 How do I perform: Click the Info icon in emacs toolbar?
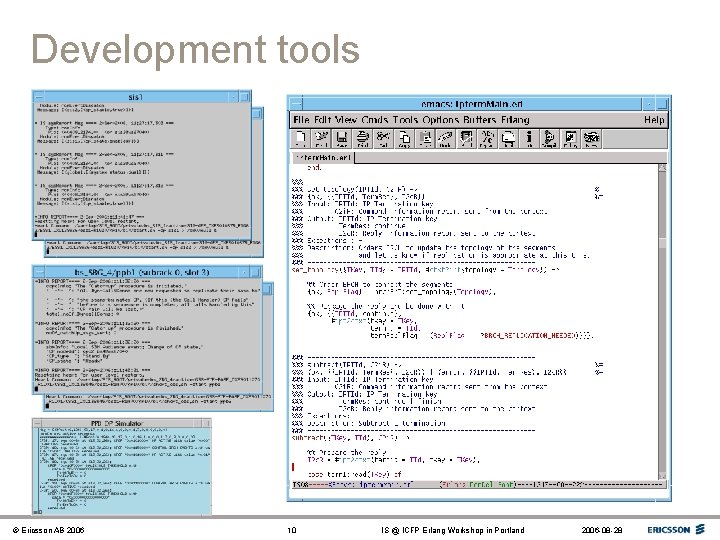pyautogui.click(x=529, y=138)
